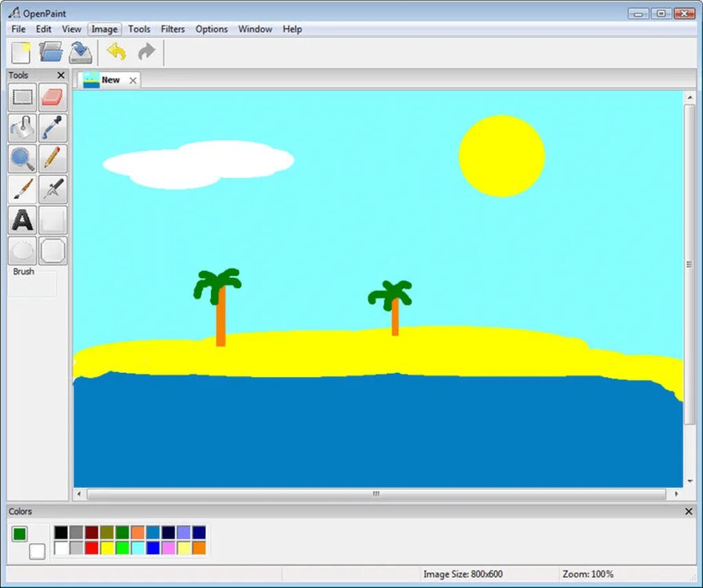This screenshot has width=703, height=588.
Task: Click the sun in the canvas painting
Action: [502, 156]
